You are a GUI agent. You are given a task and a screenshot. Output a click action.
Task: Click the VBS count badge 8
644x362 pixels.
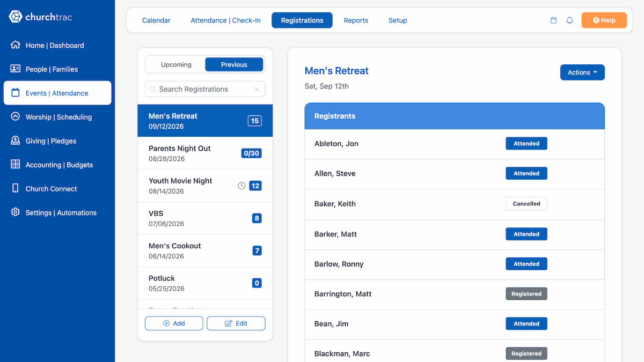(x=257, y=218)
